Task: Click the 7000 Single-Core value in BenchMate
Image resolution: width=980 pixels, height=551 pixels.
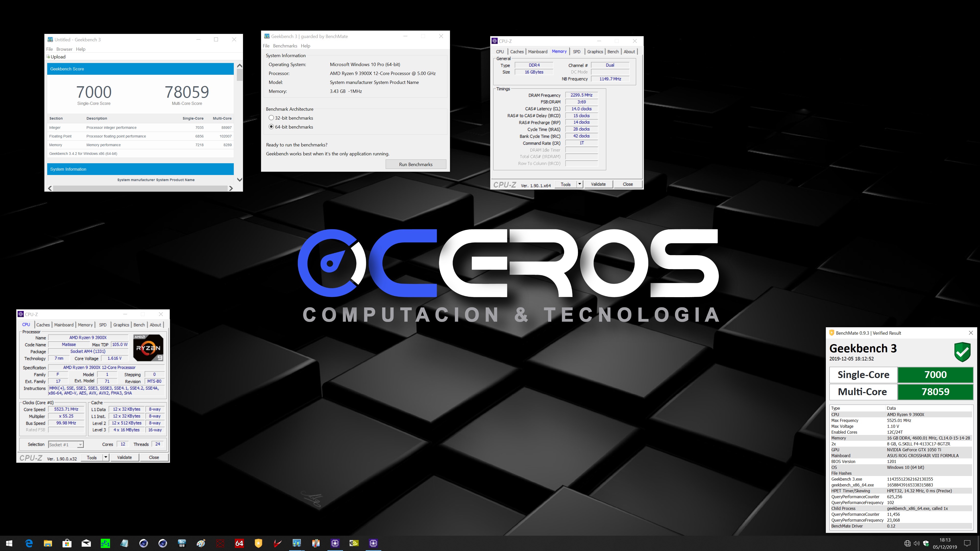Action: coord(935,374)
